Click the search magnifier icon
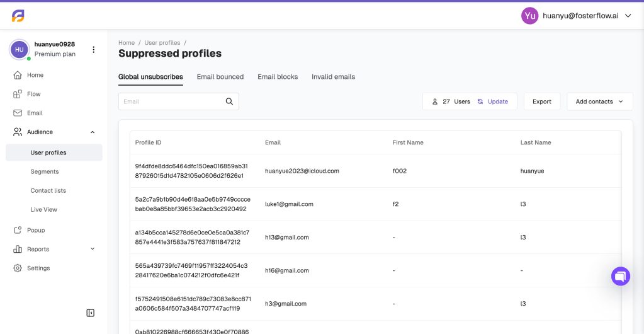 coord(230,101)
